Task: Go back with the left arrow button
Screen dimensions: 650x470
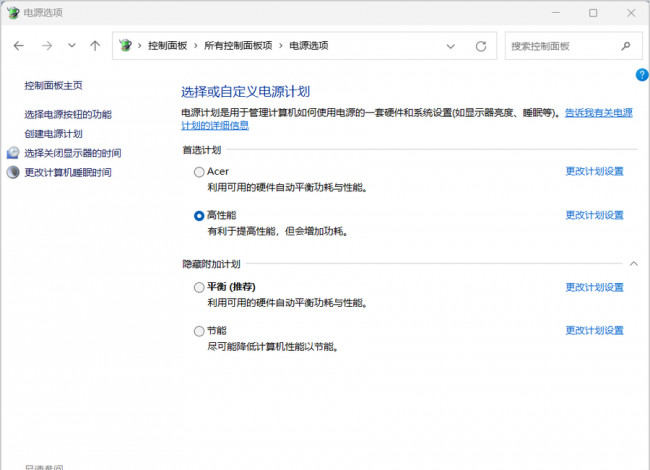Action: (x=19, y=46)
